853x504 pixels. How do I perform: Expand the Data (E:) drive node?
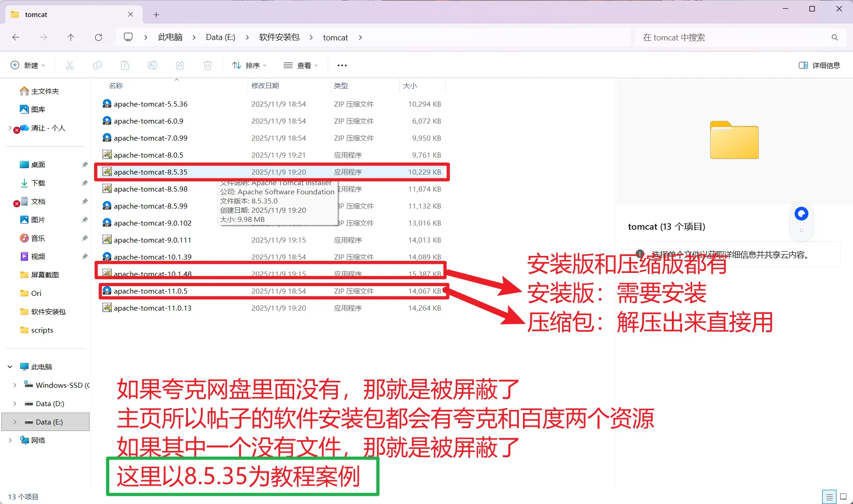[x=15, y=422]
